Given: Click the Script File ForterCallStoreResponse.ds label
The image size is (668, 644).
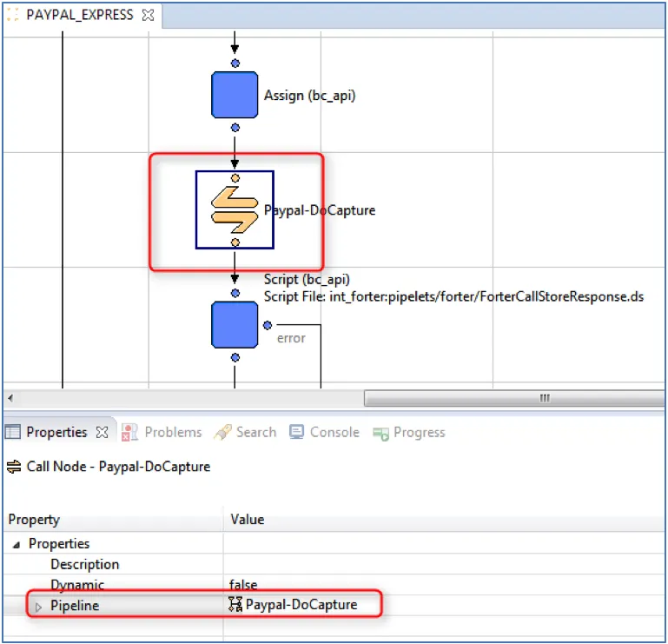Looking at the screenshot, I should pos(453,296).
